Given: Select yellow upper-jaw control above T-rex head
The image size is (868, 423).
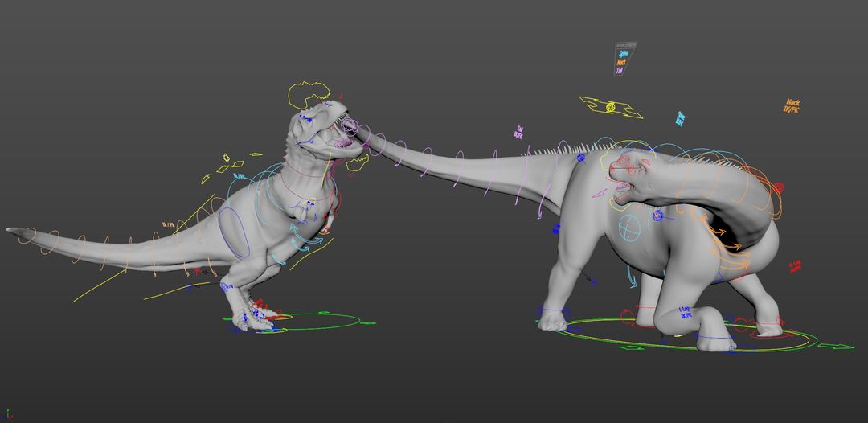Looking at the screenshot, I should pyautogui.click(x=309, y=94).
